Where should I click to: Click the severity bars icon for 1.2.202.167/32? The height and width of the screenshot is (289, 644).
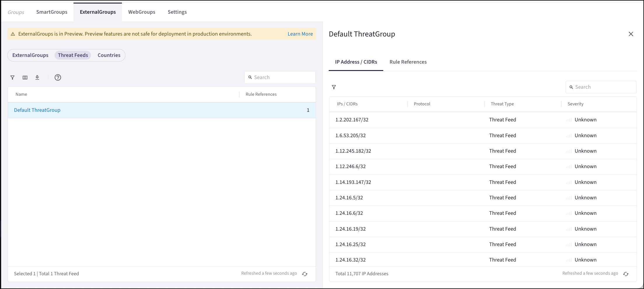[x=568, y=120]
